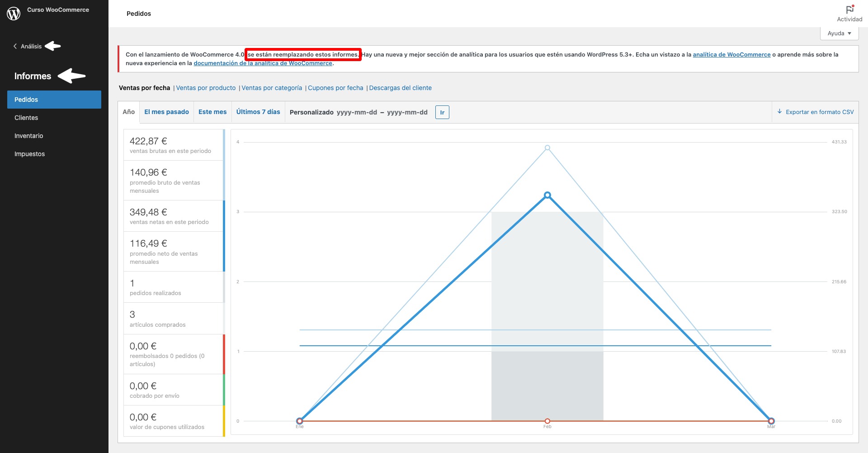Screen dimensions: 868x453
Task: Open the Cupones por fecha report
Action: [335, 88]
